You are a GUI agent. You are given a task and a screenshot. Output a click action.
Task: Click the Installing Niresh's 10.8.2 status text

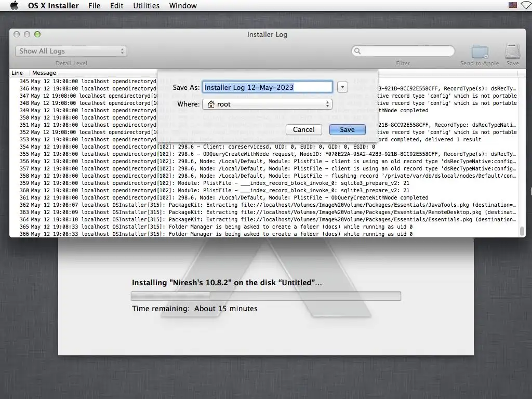[x=227, y=283]
